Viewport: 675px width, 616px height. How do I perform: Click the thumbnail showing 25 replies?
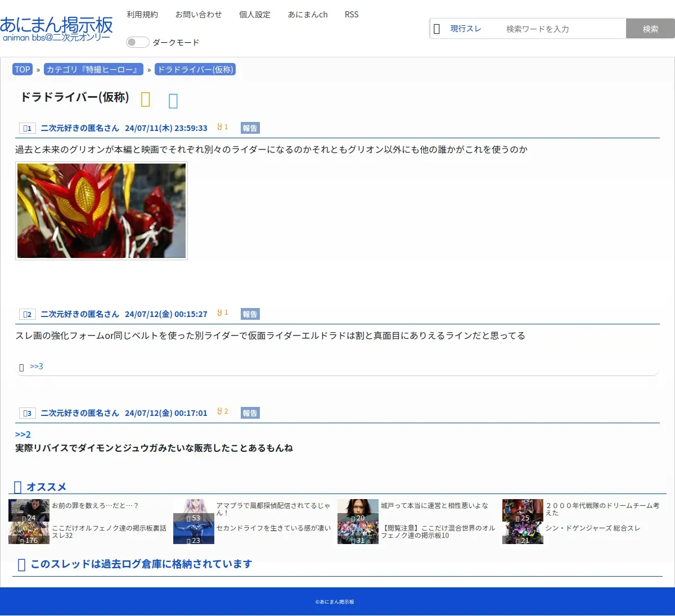(523, 510)
